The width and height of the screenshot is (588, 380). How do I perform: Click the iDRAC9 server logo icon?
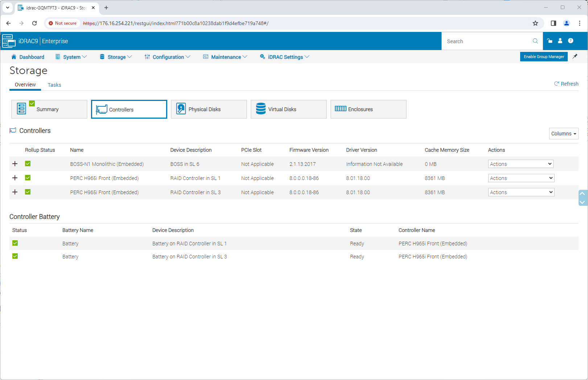(x=9, y=41)
